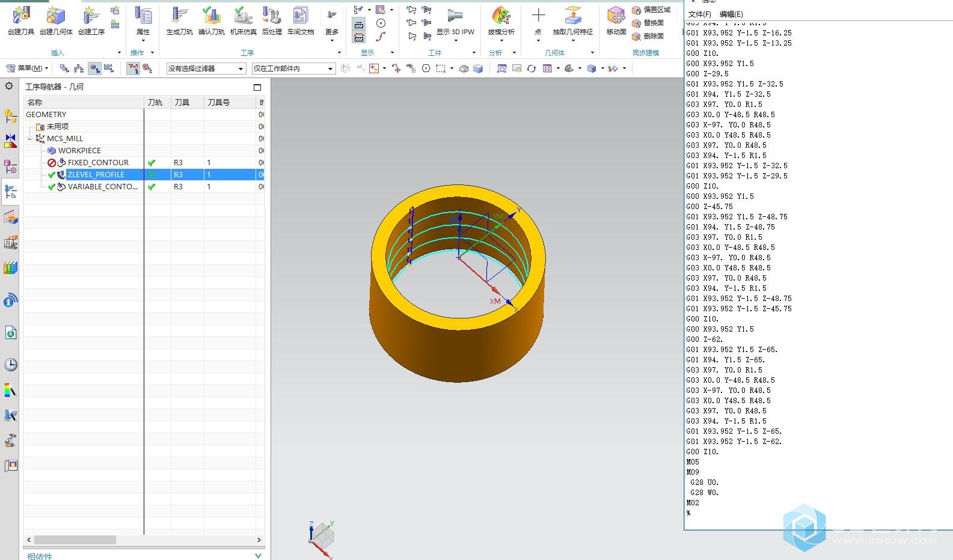Switch to Machine Tool view

tap(79, 68)
